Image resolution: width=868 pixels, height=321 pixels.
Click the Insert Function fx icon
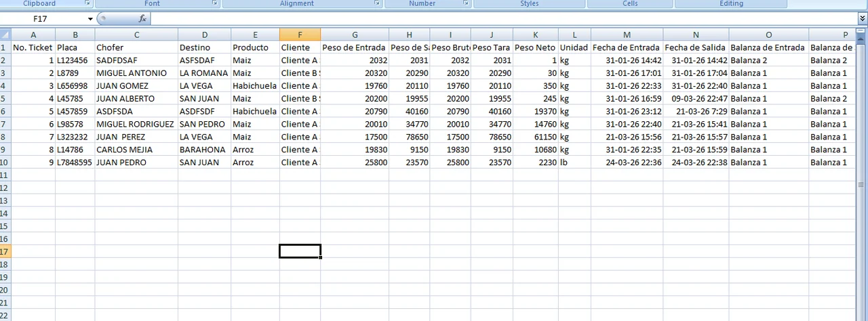(142, 19)
